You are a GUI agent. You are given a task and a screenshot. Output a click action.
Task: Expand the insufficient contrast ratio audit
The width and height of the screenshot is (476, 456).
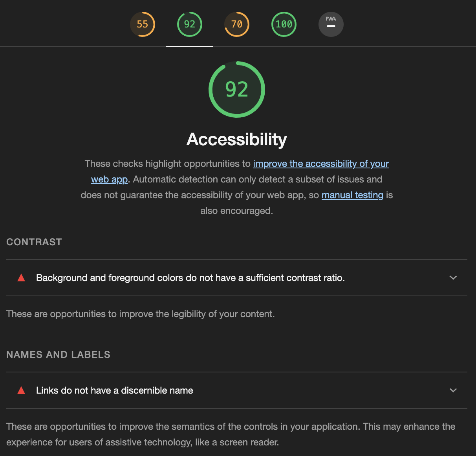190,277
